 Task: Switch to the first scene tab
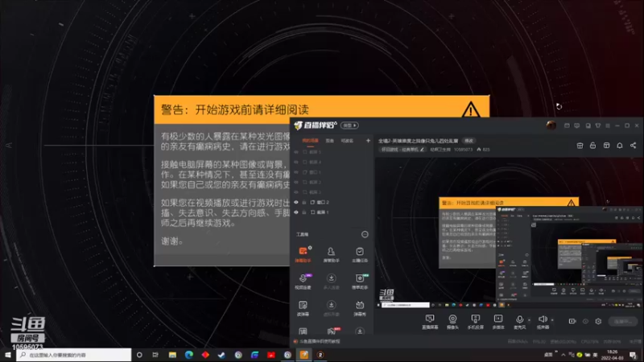click(310, 141)
